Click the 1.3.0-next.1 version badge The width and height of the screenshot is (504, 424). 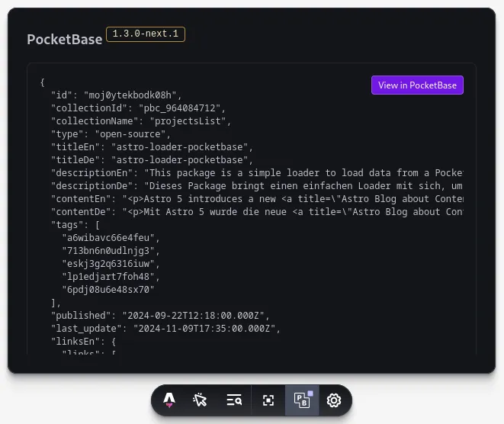click(146, 34)
